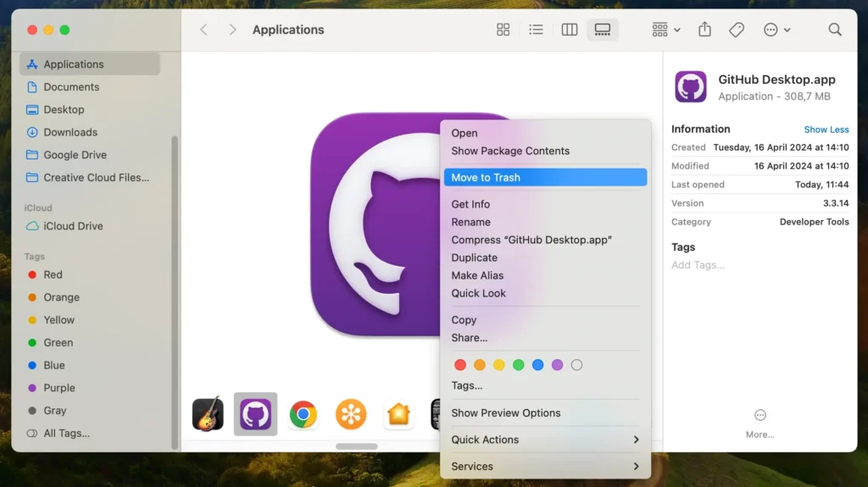Choose Compress "GitHub Desktop.app"
This screenshot has height=487, width=868.
545,240
